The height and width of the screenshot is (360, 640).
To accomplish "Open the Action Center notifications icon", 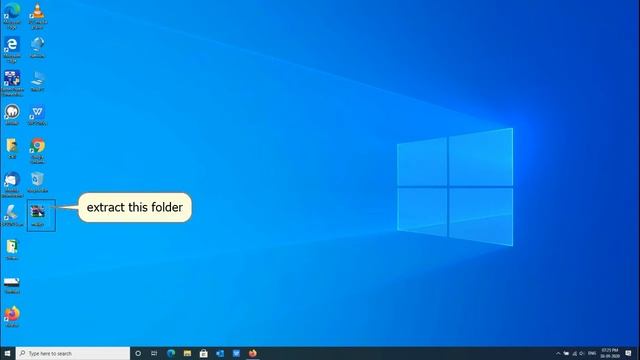I will [x=629, y=353].
